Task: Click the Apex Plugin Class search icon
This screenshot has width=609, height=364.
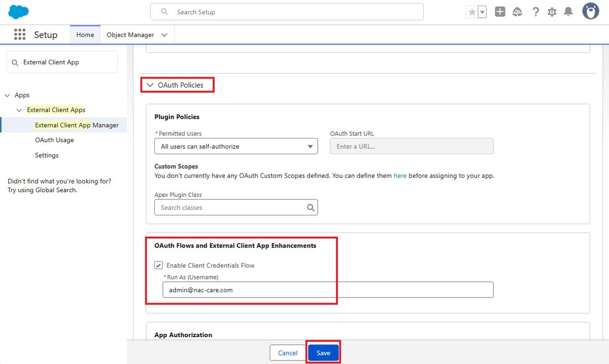Action: [x=311, y=207]
